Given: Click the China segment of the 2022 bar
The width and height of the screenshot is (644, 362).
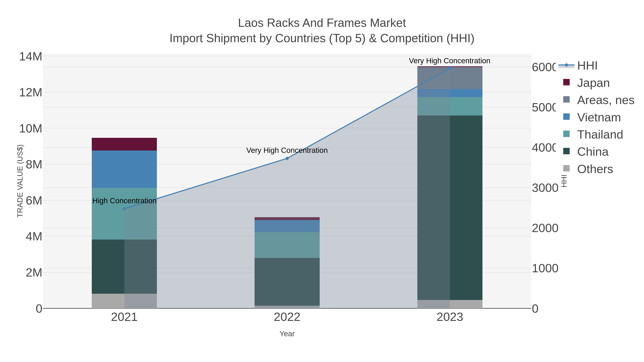Looking at the screenshot, I should pyautogui.click(x=287, y=282).
